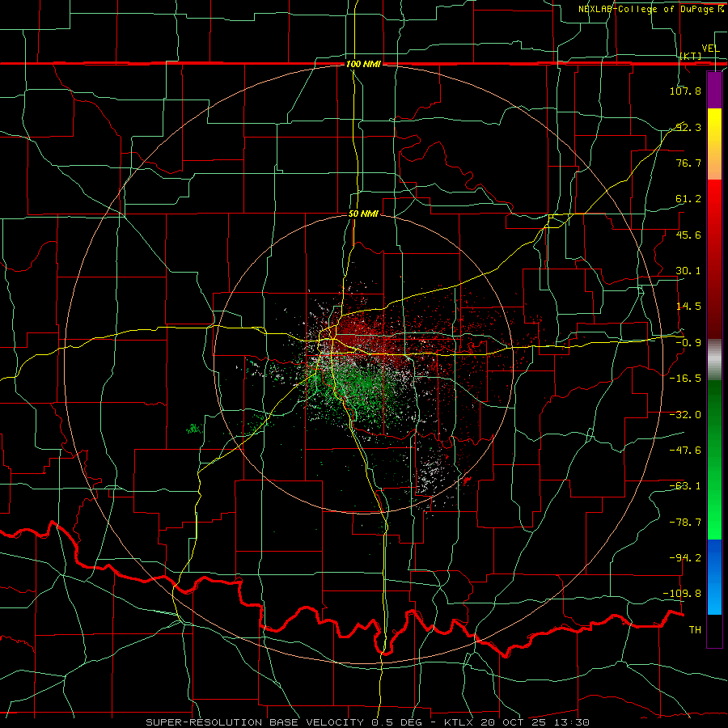Pick the blue segment of the velocity color bar
This screenshot has height=728, width=728.
[x=714, y=577]
